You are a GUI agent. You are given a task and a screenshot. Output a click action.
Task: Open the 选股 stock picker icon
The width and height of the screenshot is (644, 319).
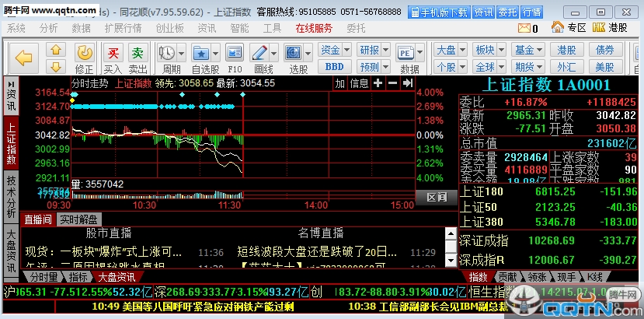(x=294, y=53)
